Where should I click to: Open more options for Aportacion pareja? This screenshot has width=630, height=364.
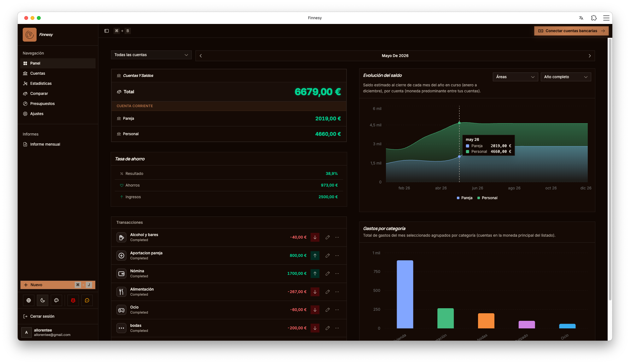click(337, 256)
